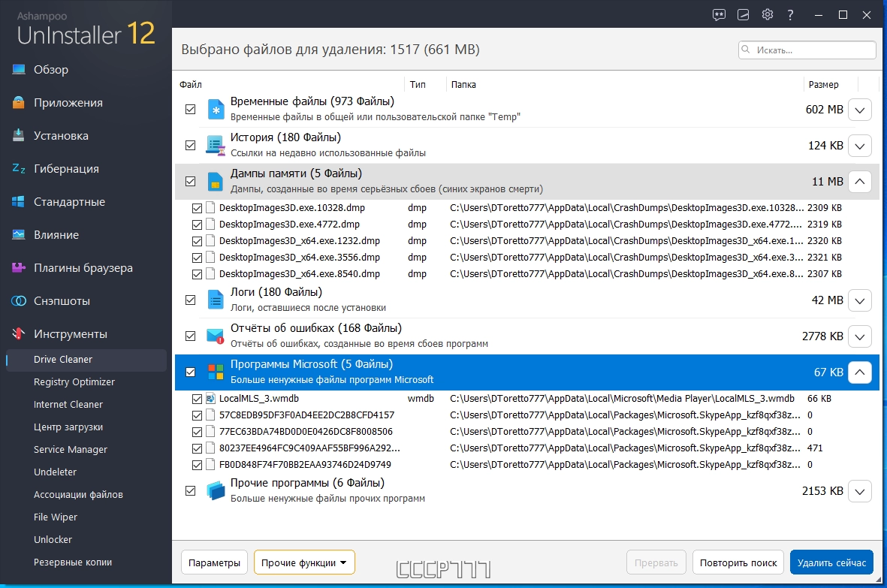Select Registry Optimizer in the tools list
Screen dimensions: 887x588
pos(74,382)
